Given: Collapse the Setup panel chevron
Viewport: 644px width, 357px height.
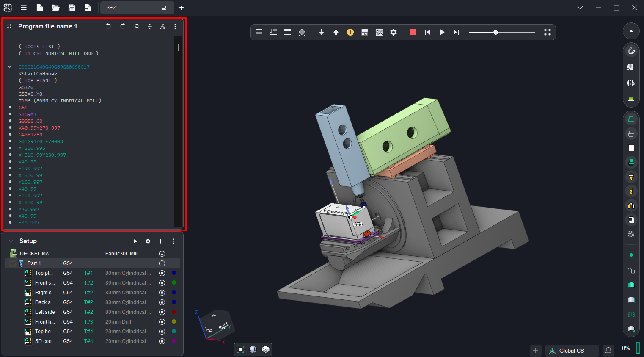Looking at the screenshot, I should [x=11, y=241].
